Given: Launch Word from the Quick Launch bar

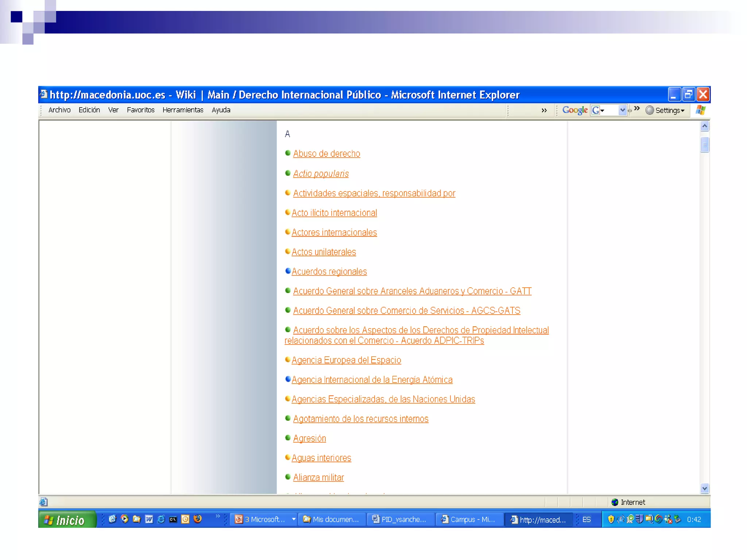Looking at the screenshot, I should point(149,519).
